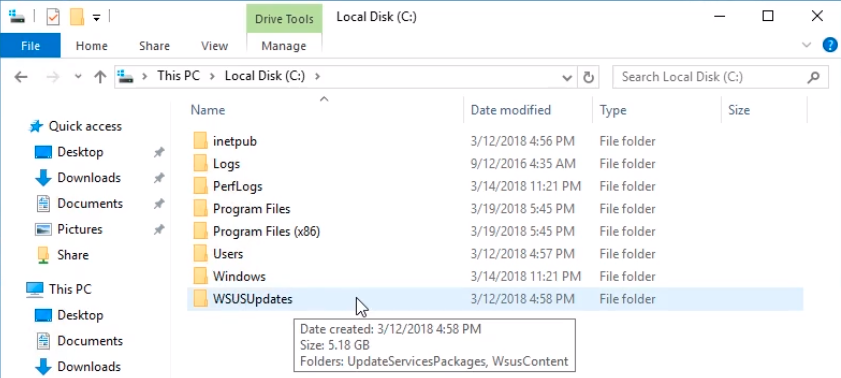The width and height of the screenshot is (841, 378).
Task: Switch to the View ribbon tab
Action: coord(215,46)
